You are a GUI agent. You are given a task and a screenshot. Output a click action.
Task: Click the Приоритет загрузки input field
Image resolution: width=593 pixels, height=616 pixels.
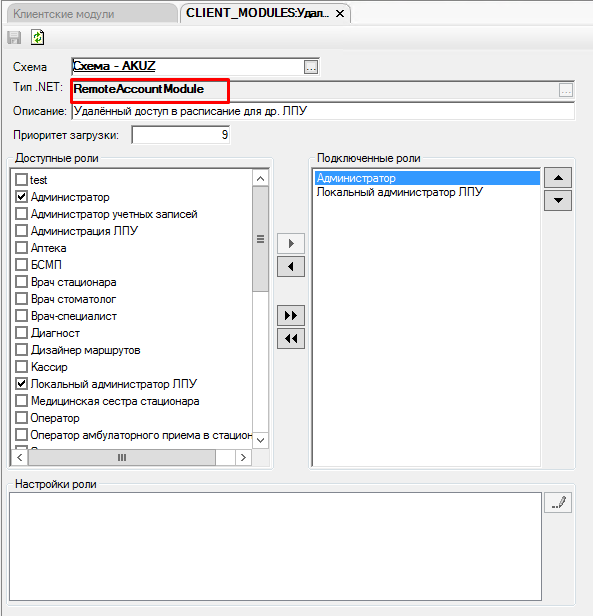click(181, 135)
